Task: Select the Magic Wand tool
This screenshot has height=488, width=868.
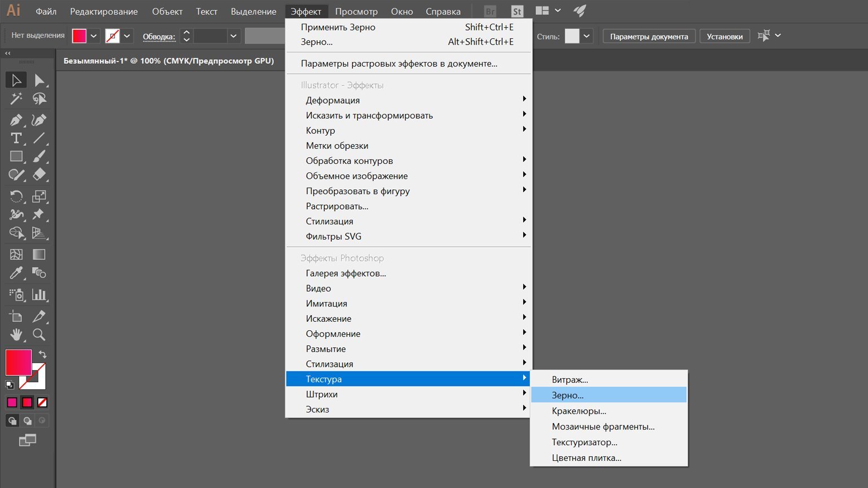Action: 16,99
